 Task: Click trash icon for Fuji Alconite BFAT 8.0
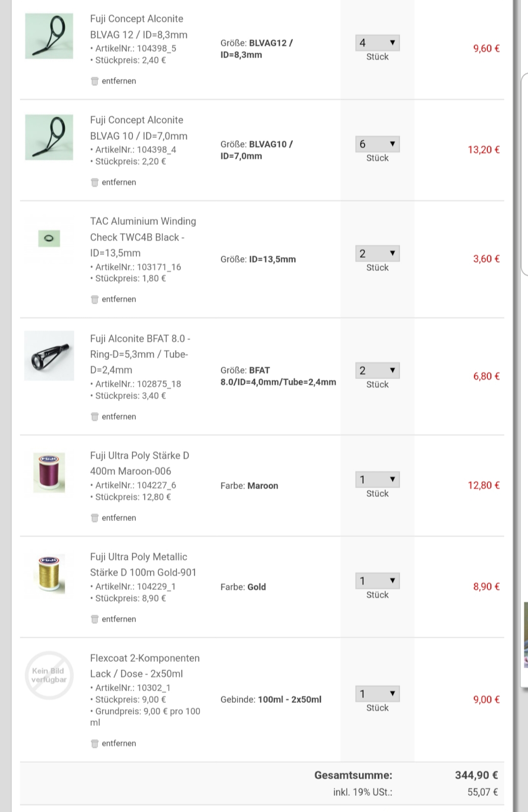(95, 417)
